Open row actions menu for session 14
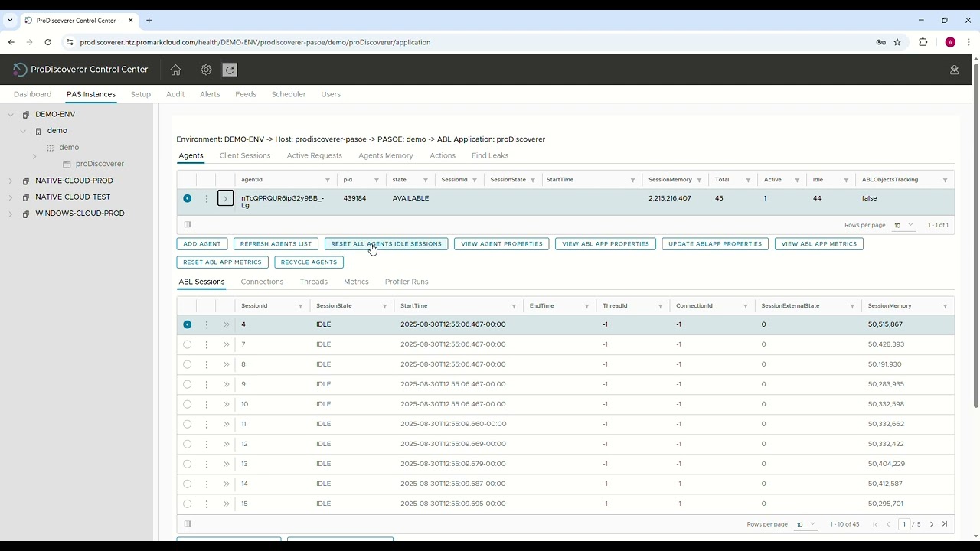The width and height of the screenshot is (980, 551). pyautogui.click(x=206, y=484)
